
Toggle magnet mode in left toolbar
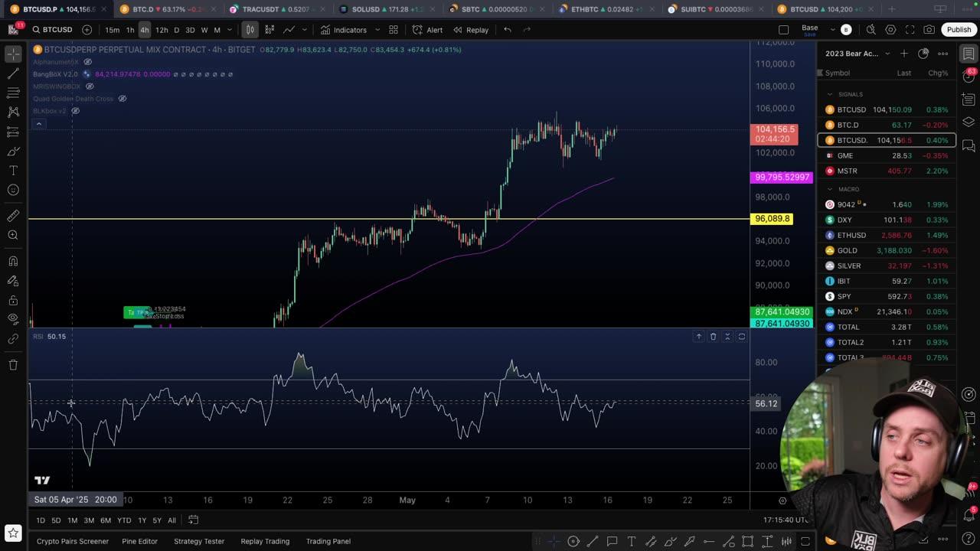[13, 261]
